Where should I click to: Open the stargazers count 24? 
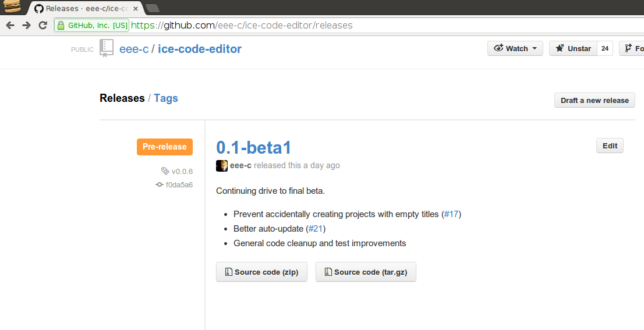click(605, 48)
